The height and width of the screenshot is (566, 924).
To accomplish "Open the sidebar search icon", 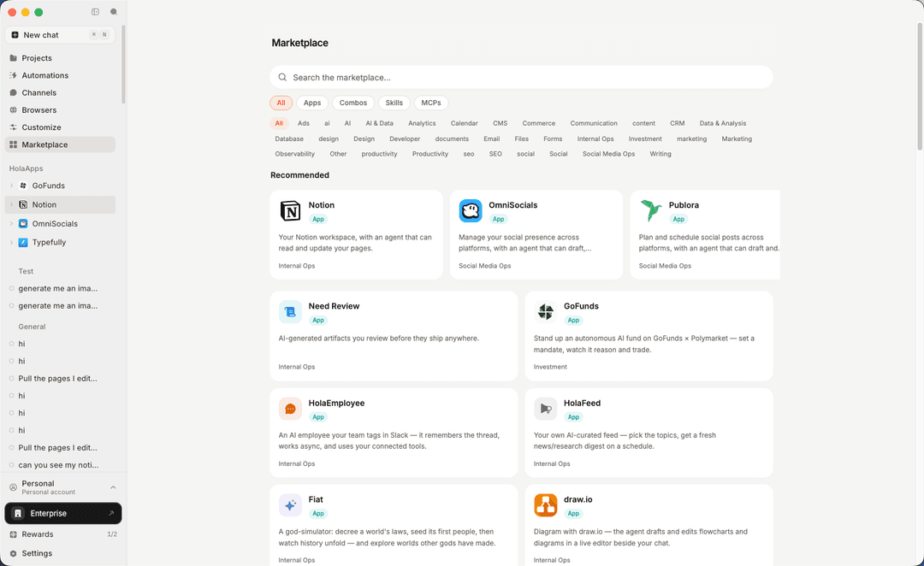I will coord(114,12).
